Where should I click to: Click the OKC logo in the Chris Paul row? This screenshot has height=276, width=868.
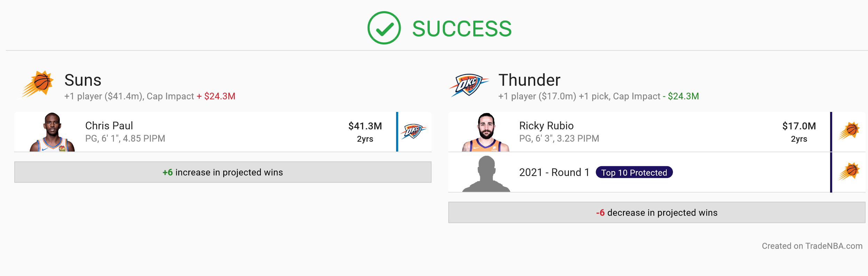point(413,131)
